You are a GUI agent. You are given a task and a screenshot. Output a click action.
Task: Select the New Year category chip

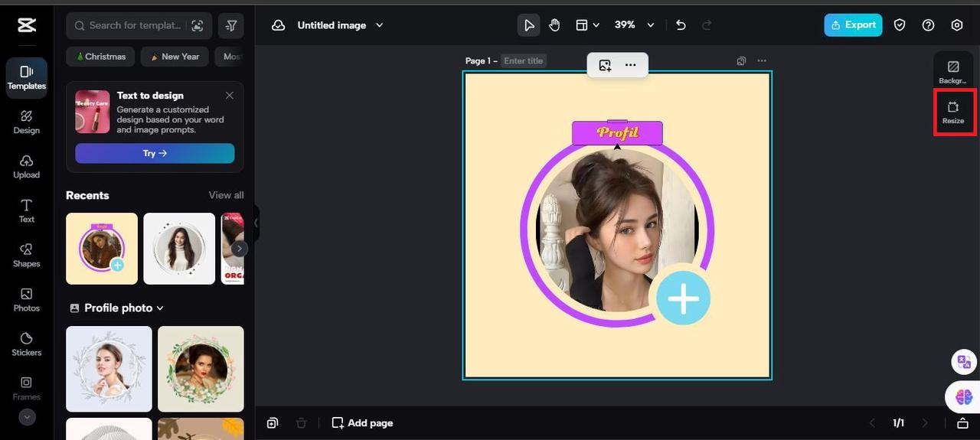pos(175,57)
